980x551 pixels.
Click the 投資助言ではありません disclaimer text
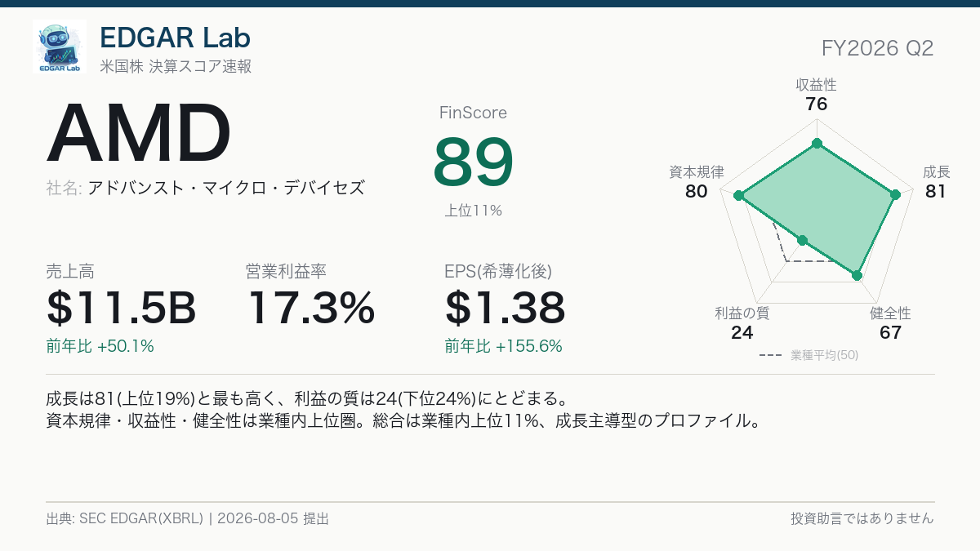tap(862, 518)
